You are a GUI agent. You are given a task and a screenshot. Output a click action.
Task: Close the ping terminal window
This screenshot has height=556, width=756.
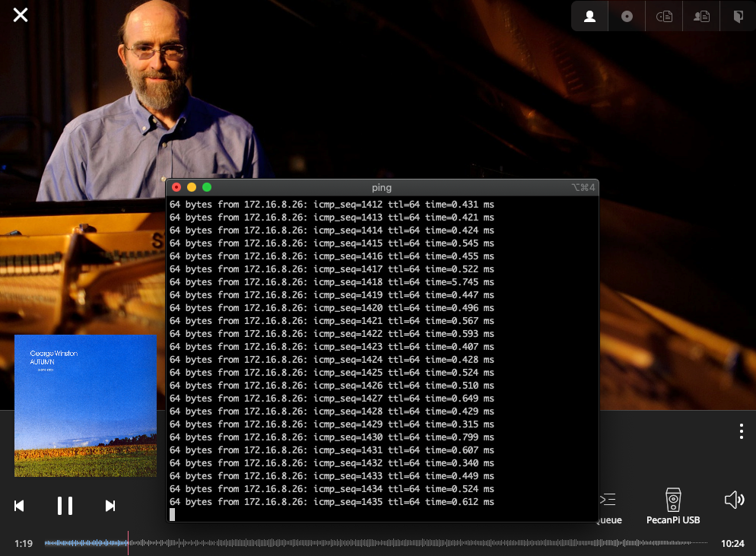pos(176,187)
